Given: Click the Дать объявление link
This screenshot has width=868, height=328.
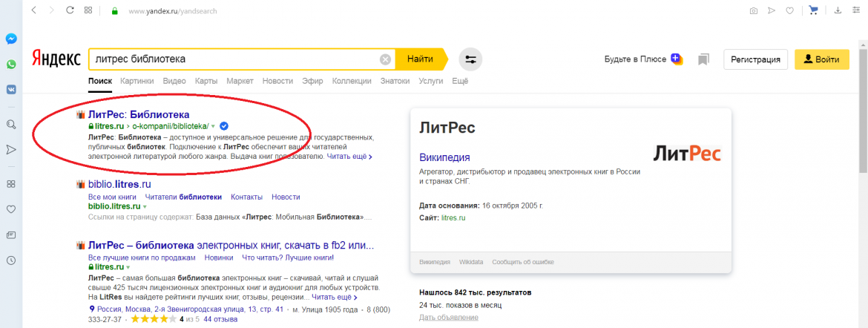Looking at the screenshot, I should click(x=449, y=318).
